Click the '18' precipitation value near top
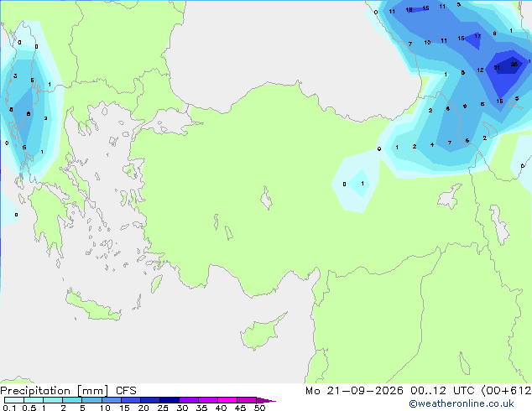The height and width of the screenshot is (411, 532). pyautogui.click(x=409, y=10)
